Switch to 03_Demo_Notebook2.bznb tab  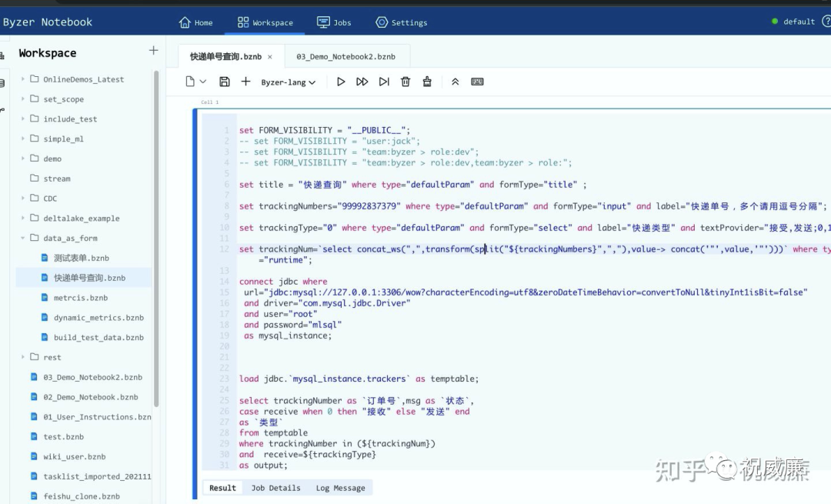345,56
